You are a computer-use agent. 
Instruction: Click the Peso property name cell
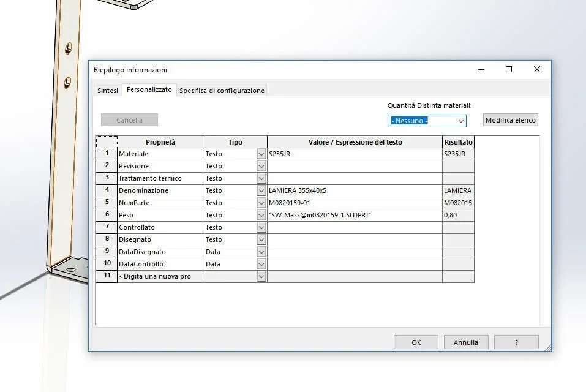[x=160, y=215]
